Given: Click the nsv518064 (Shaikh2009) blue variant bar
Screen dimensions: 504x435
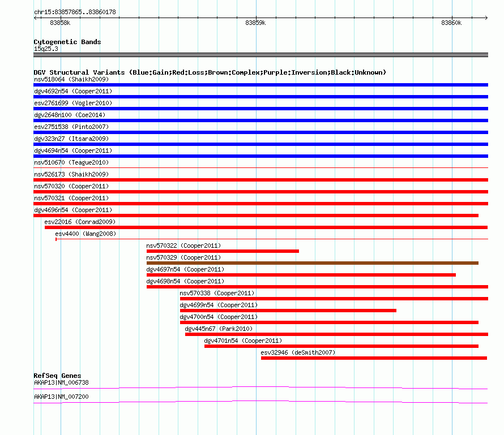Looking at the screenshot, I should click(x=260, y=85).
